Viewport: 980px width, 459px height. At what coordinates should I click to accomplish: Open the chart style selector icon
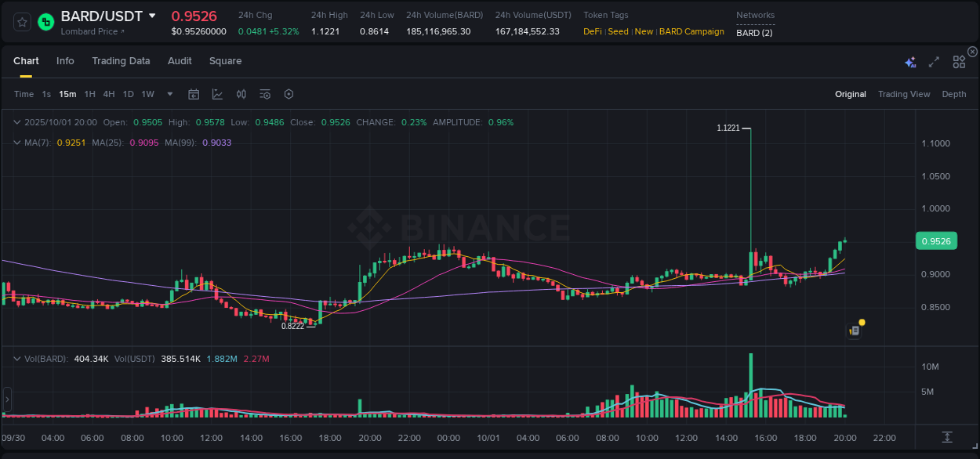217,94
